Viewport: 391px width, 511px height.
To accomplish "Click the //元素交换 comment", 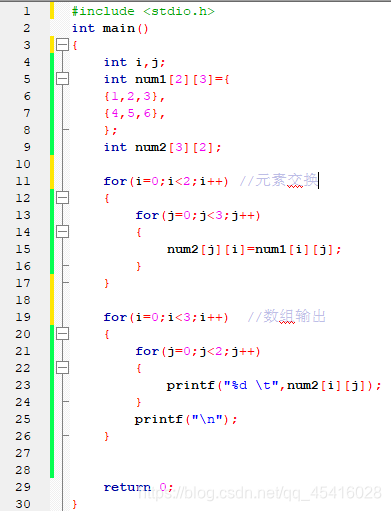I will [x=279, y=180].
